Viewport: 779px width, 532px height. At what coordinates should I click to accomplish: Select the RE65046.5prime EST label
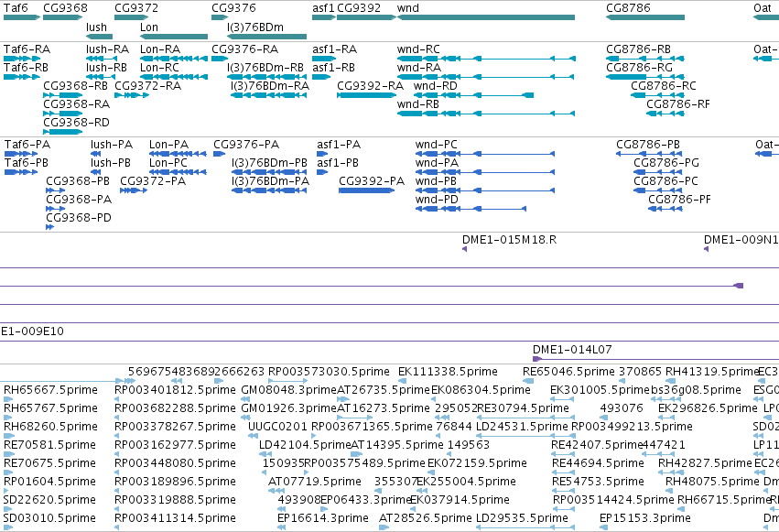coord(568,372)
